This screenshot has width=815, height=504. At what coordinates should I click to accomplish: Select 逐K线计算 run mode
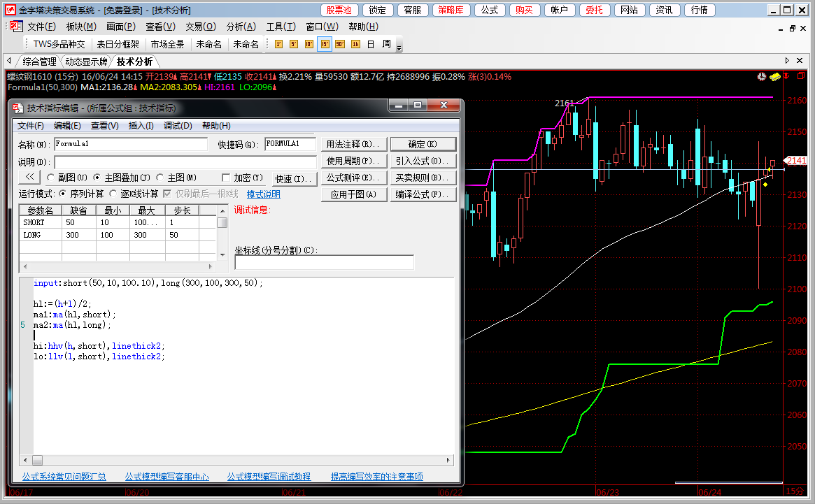(x=114, y=194)
